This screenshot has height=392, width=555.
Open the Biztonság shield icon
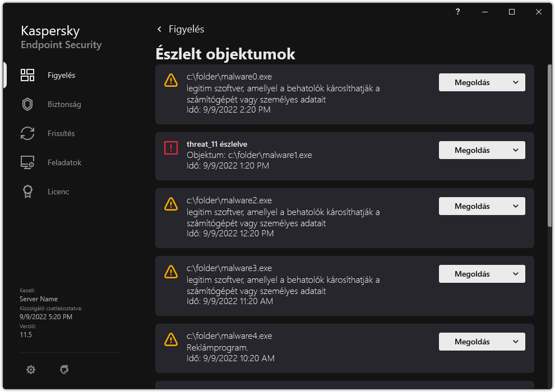(x=27, y=104)
